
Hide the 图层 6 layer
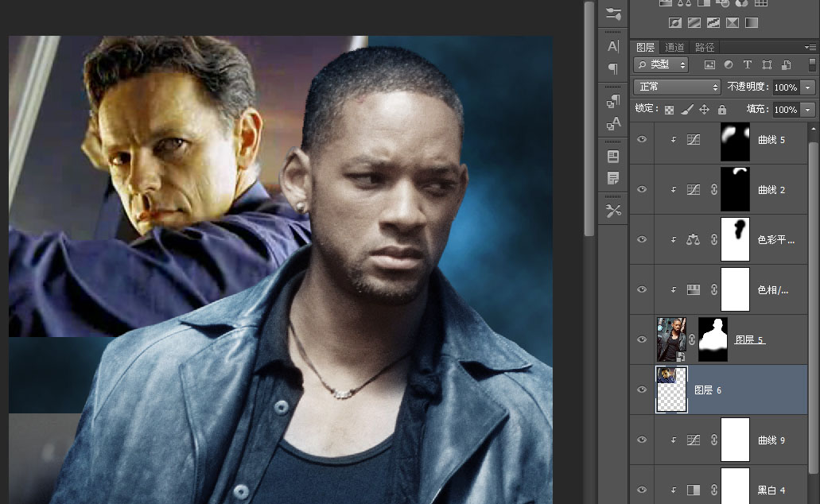(x=642, y=390)
